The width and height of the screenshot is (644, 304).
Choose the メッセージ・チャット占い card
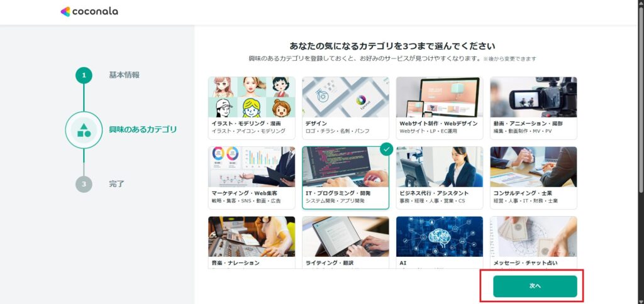pyautogui.click(x=533, y=242)
